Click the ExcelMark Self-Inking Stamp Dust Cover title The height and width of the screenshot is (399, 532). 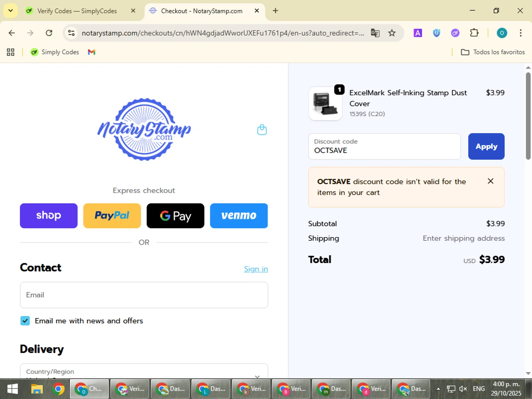pos(408,98)
